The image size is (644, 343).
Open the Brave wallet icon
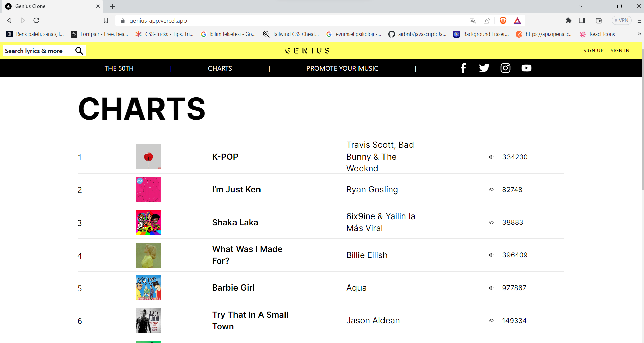click(599, 20)
